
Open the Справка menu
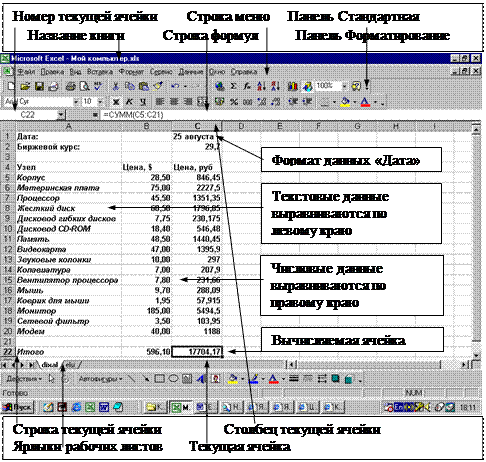[244, 72]
